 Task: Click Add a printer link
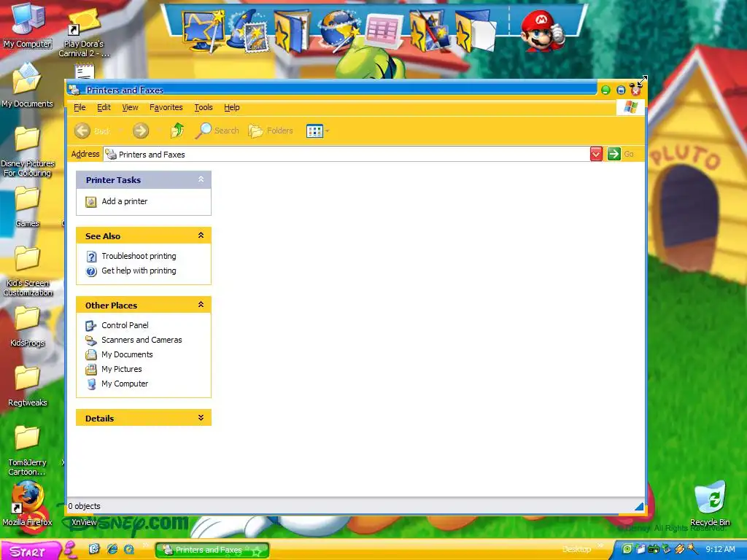[124, 201]
